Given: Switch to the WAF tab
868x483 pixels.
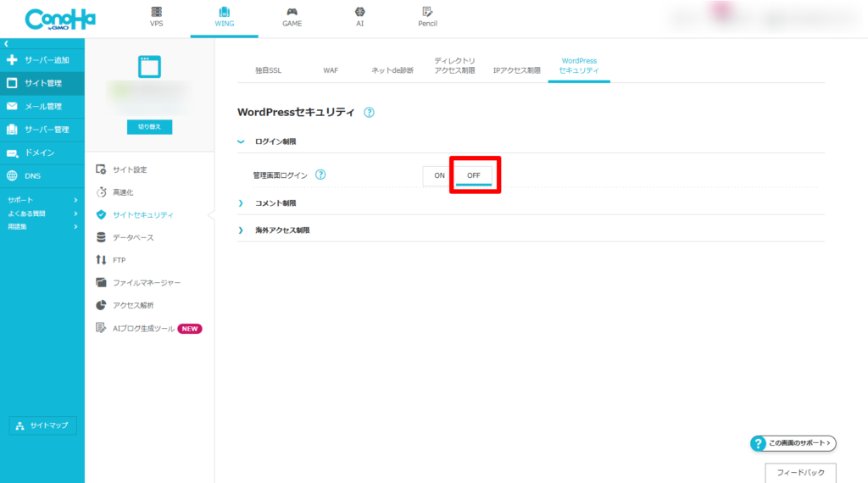Looking at the screenshot, I should click(x=331, y=70).
